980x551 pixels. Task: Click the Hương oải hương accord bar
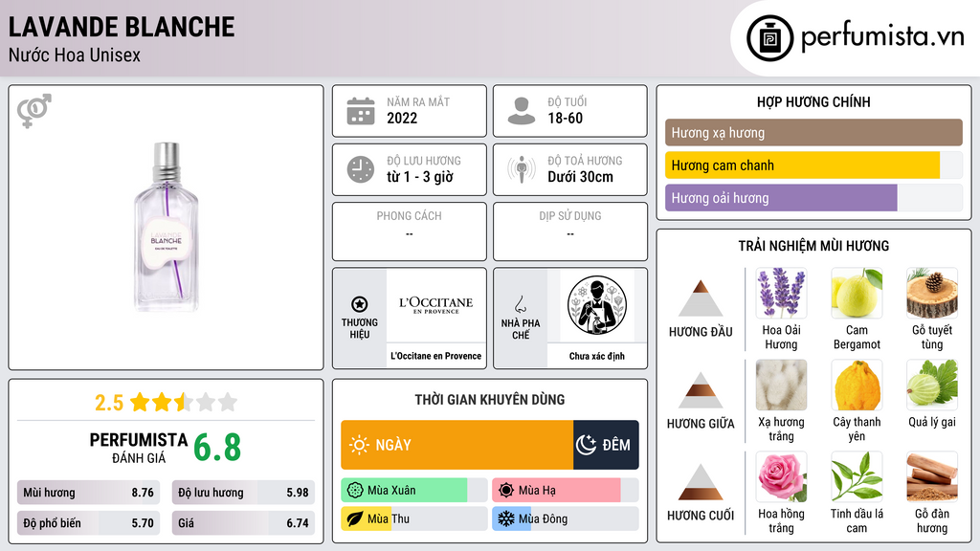coord(813,197)
